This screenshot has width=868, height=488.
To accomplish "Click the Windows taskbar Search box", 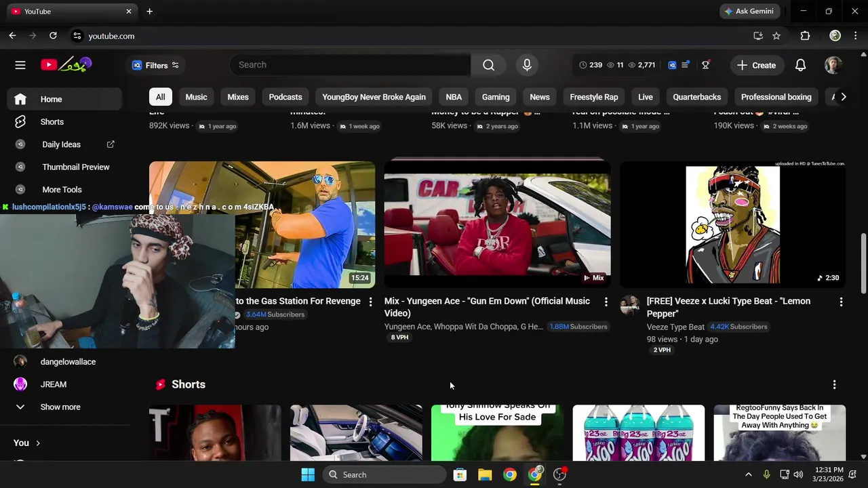I will tap(384, 474).
